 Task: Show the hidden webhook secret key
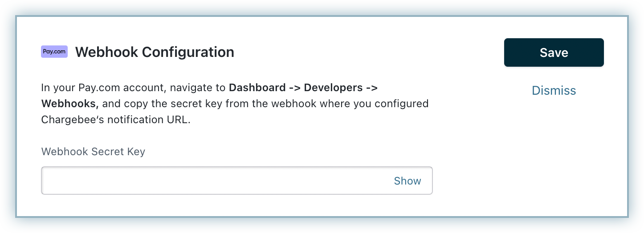(407, 181)
